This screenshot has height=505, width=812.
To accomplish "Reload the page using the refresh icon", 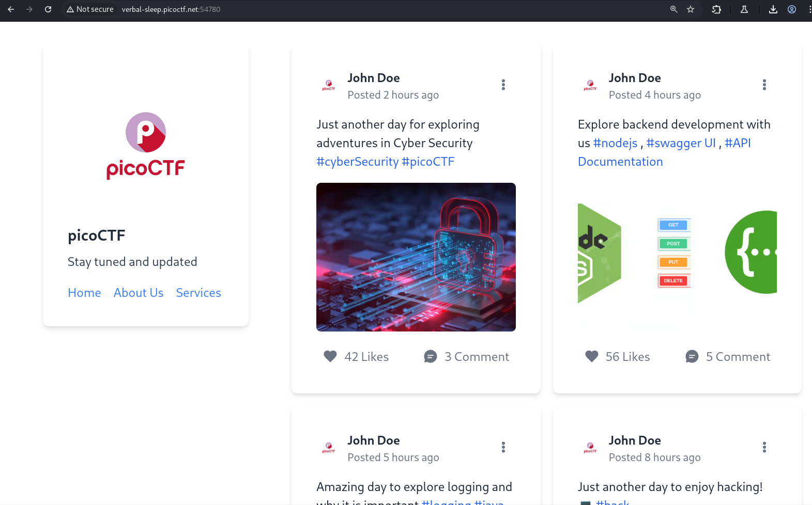I will 48,9.
